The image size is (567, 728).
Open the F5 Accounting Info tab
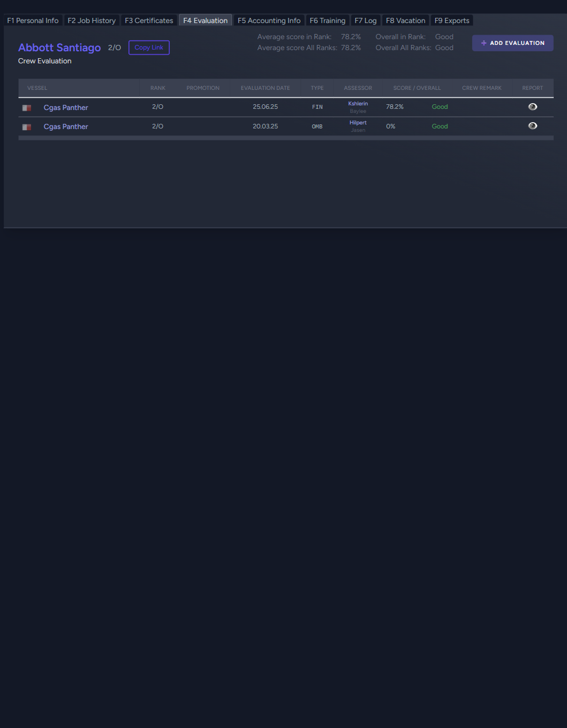[269, 21]
